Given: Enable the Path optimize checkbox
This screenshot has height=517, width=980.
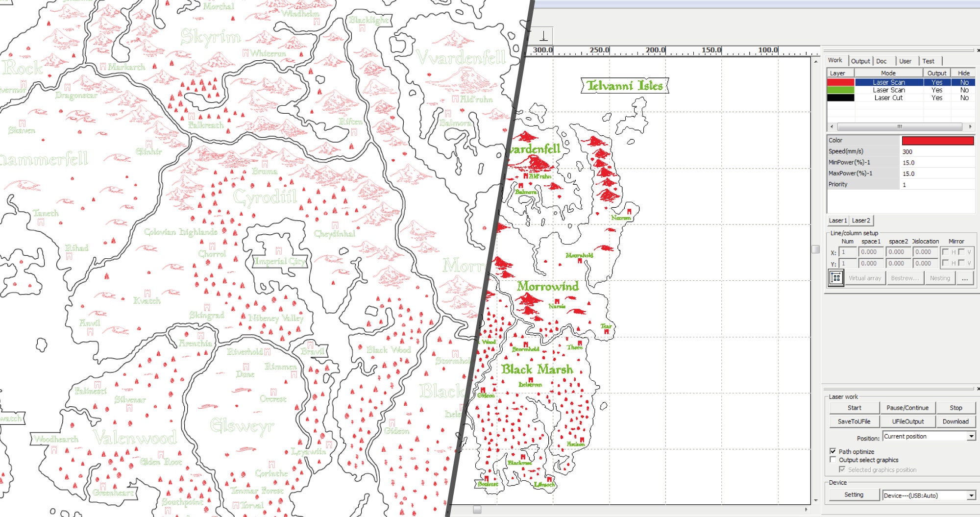Looking at the screenshot, I should pos(833,451).
